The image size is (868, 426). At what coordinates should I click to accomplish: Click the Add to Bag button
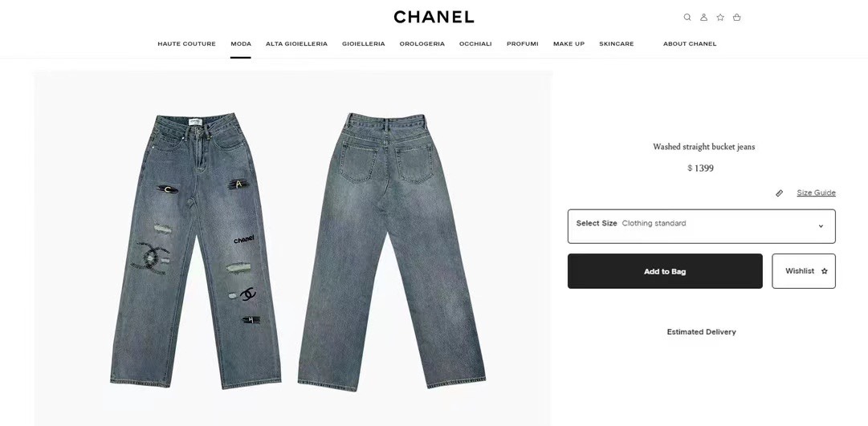click(x=665, y=271)
